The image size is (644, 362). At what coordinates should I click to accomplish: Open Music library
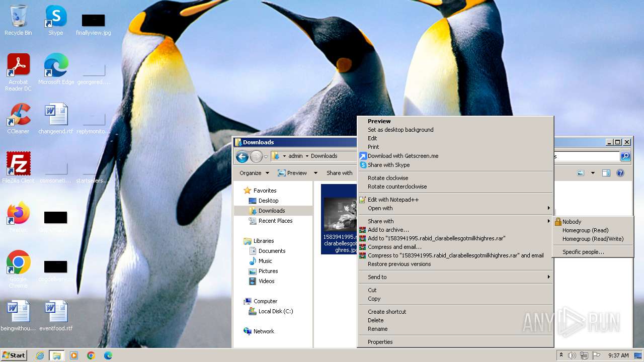tap(265, 261)
